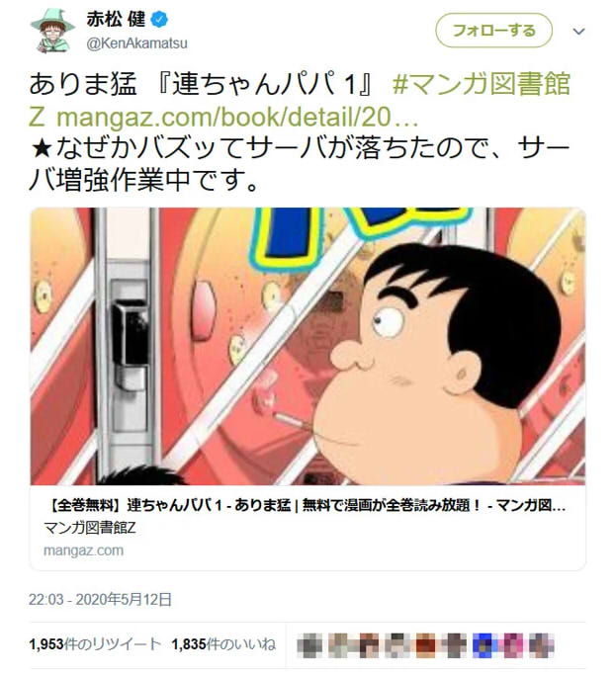Click the first blurred liker avatar

[x=309, y=645]
